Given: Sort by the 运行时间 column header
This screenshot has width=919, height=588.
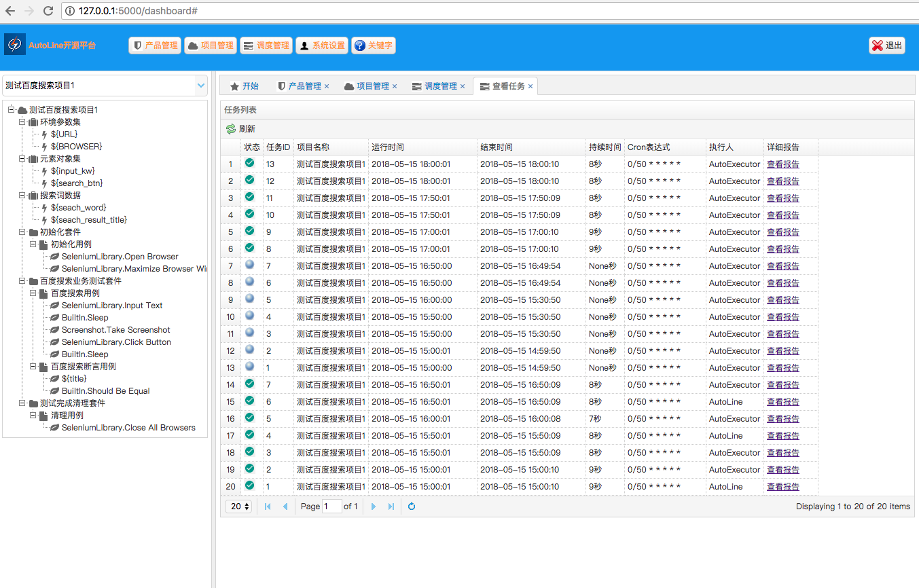Looking at the screenshot, I should [x=422, y=147].
